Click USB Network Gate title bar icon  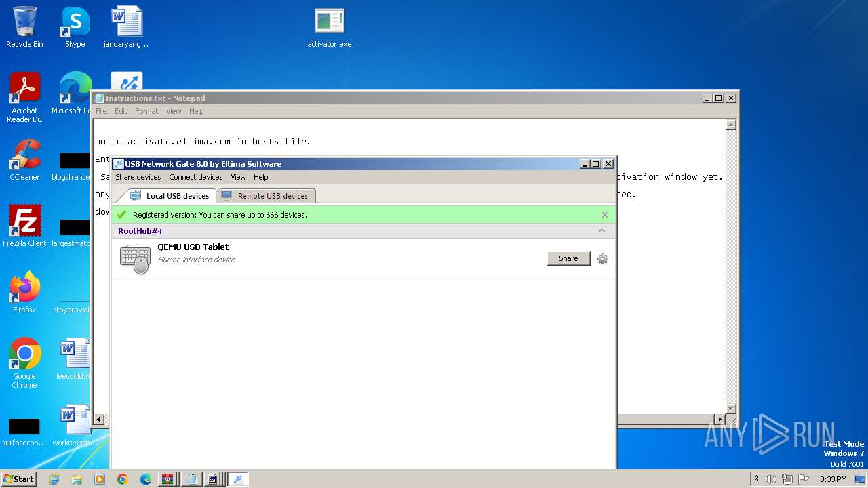tap(119, 164)
